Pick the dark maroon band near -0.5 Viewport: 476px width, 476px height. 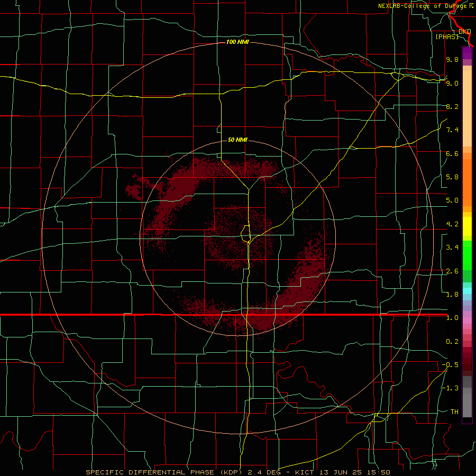coord(467,367)
